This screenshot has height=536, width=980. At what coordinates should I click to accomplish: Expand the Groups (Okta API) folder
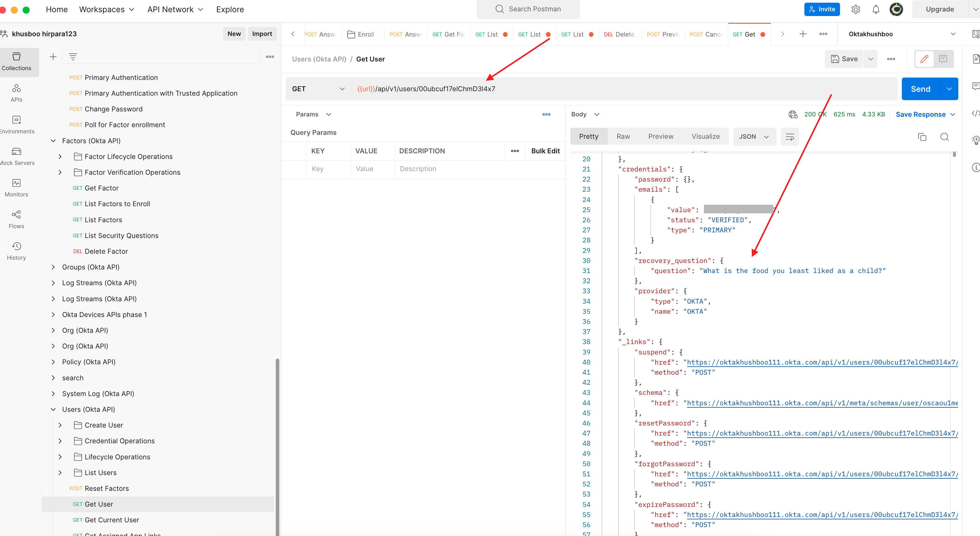point(53,267)
